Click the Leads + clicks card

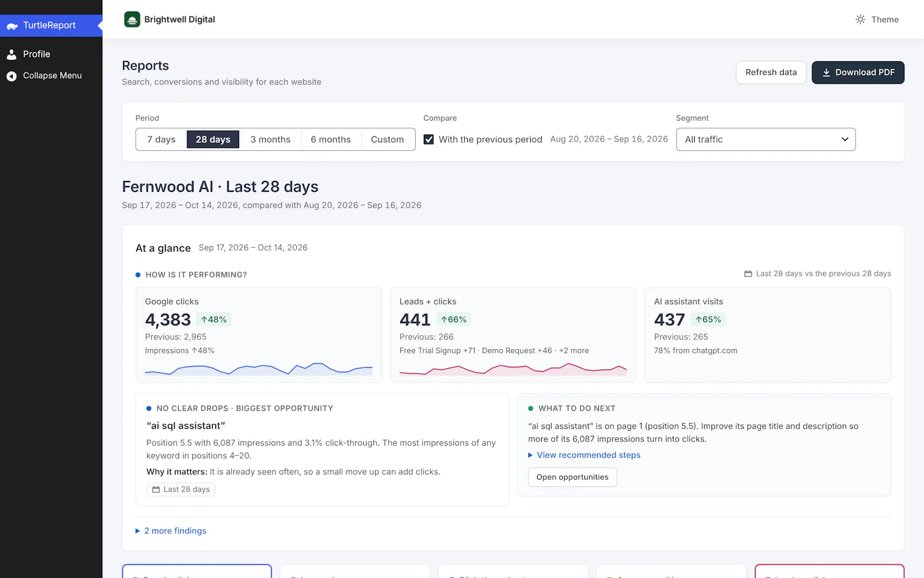[513, 335]
